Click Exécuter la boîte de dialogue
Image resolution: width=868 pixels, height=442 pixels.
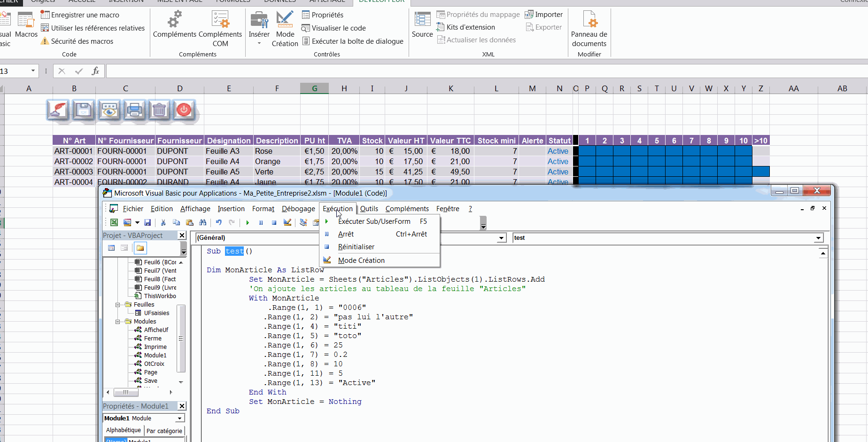(352, 41)
